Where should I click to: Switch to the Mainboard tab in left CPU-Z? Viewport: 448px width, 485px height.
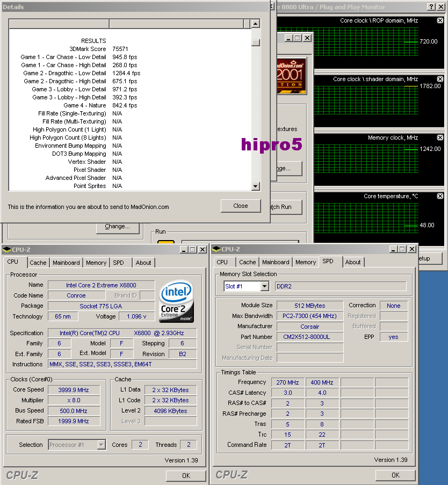tap(66, 263)
